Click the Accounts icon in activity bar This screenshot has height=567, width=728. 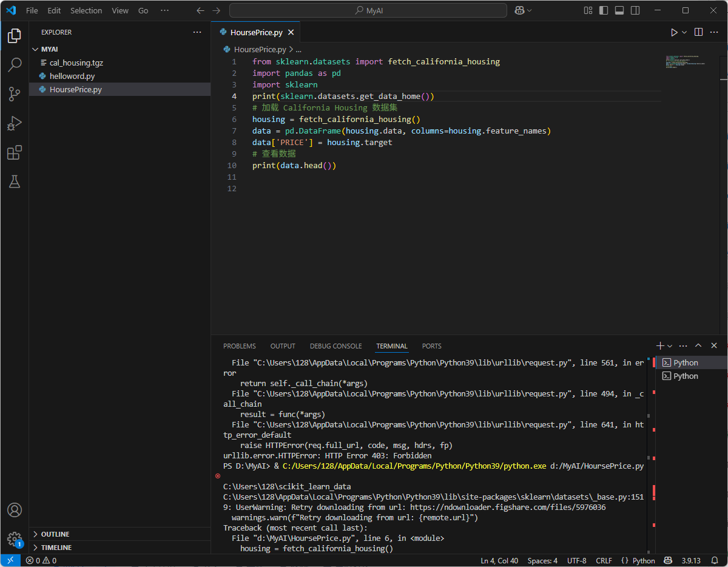coord(15,510)
